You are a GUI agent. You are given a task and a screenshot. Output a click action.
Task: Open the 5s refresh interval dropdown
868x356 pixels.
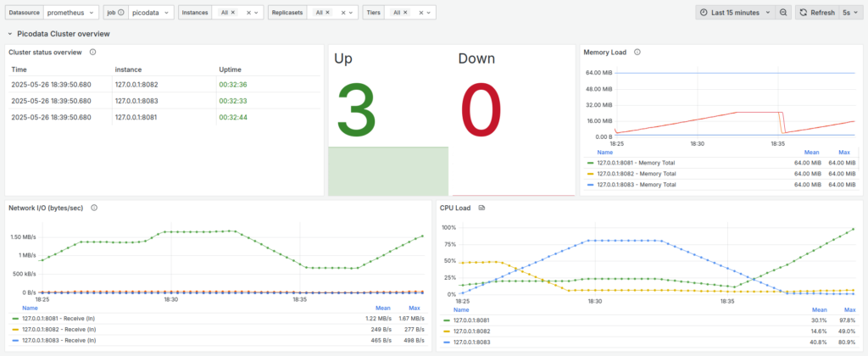849,13
